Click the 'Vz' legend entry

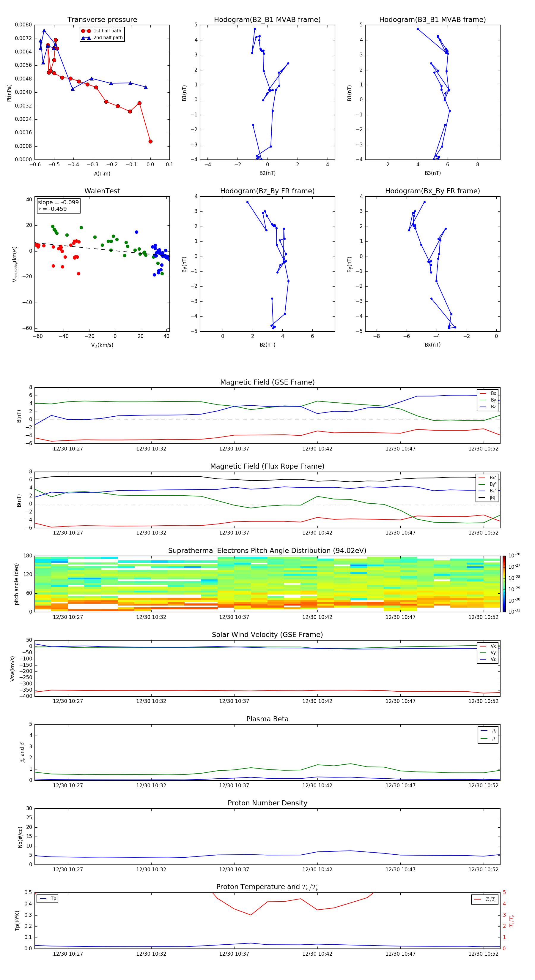click(x=488, y=659)
